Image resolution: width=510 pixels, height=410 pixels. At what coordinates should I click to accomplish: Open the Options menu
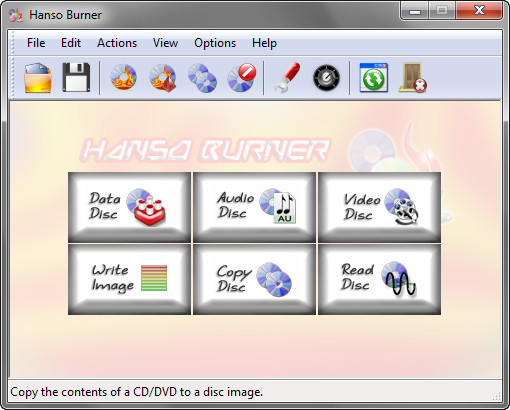pyautogui.click(x=215, y=43)
